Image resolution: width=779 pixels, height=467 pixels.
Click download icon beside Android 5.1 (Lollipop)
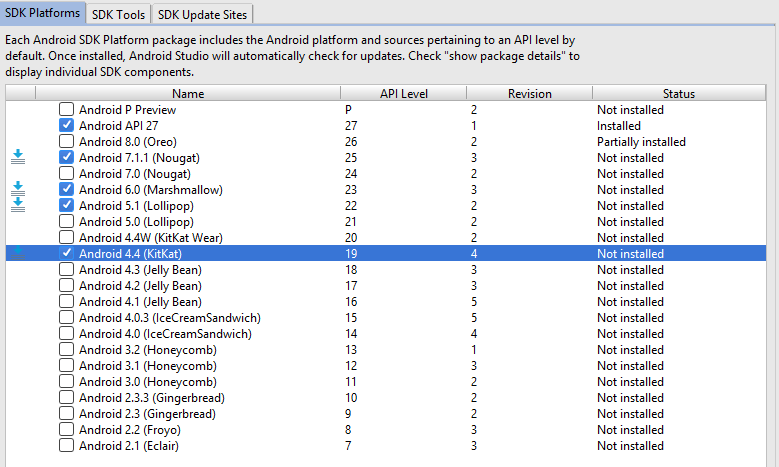[x=18, y=205]
